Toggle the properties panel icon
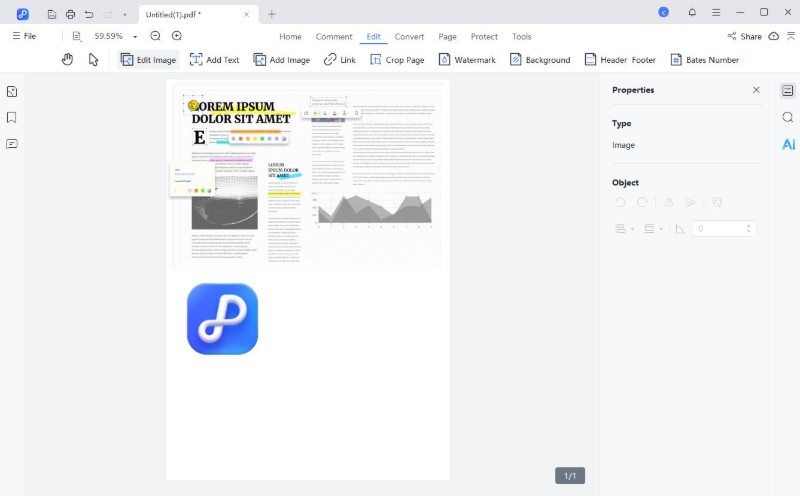This screenshot has height=496, width=800. click(x=788, y=91)
